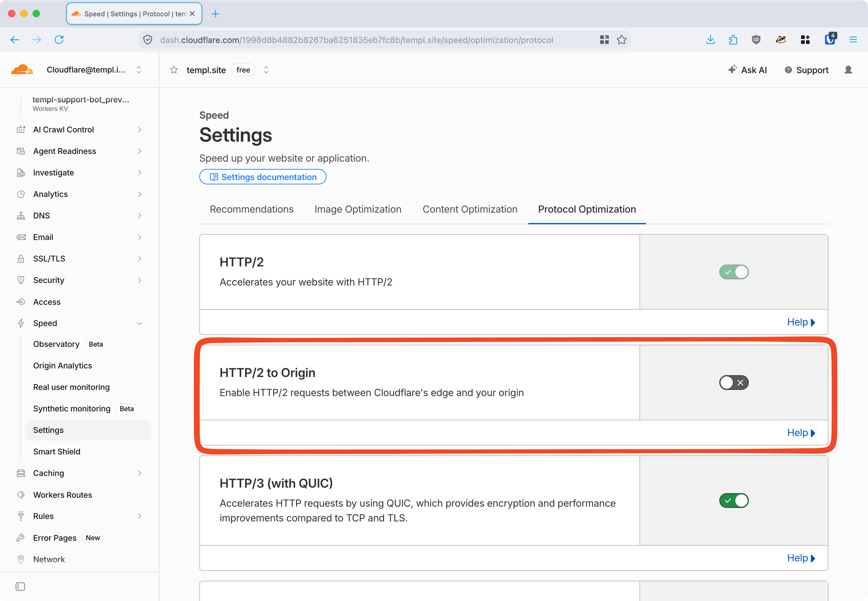Switch to the Image Optimization tab
The width and height of the screenshot is (868, 601).
[358, 209]
